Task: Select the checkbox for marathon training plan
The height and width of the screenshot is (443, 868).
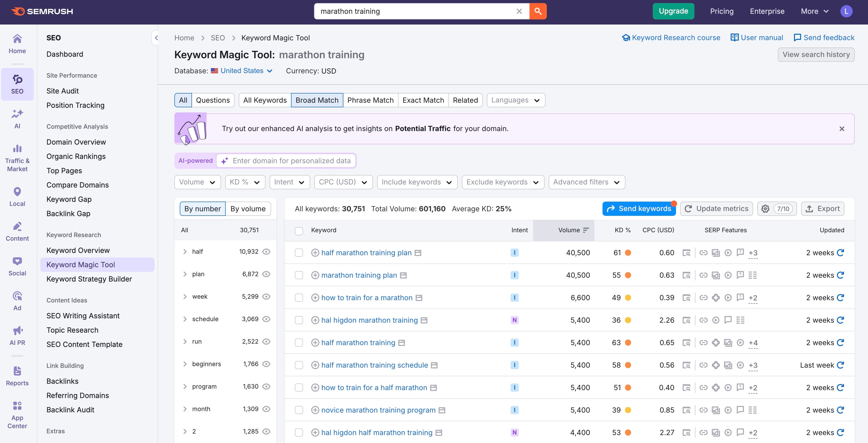Action: (x=299, y=275)
